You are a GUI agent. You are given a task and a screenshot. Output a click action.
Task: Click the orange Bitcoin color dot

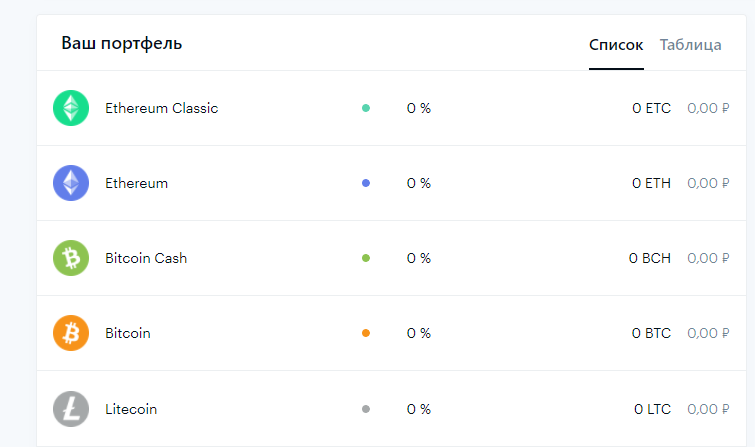coord(366,333)
